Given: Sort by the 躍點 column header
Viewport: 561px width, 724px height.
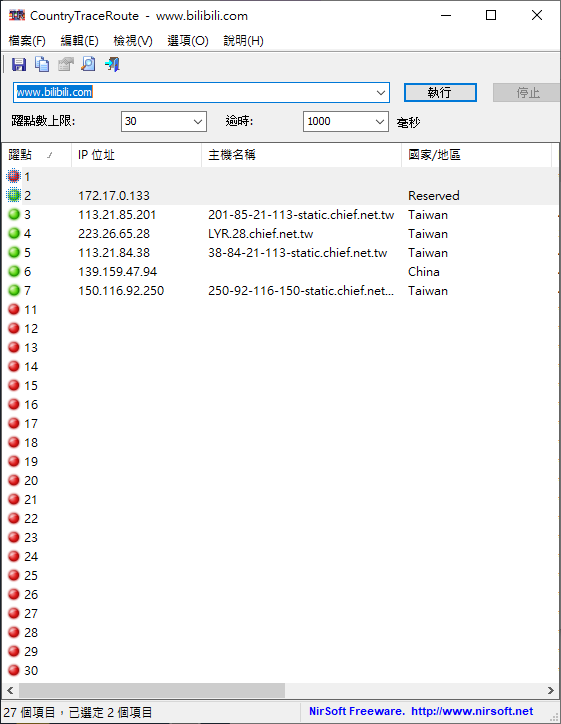Looking at the screenshot, I should (36, 155).
